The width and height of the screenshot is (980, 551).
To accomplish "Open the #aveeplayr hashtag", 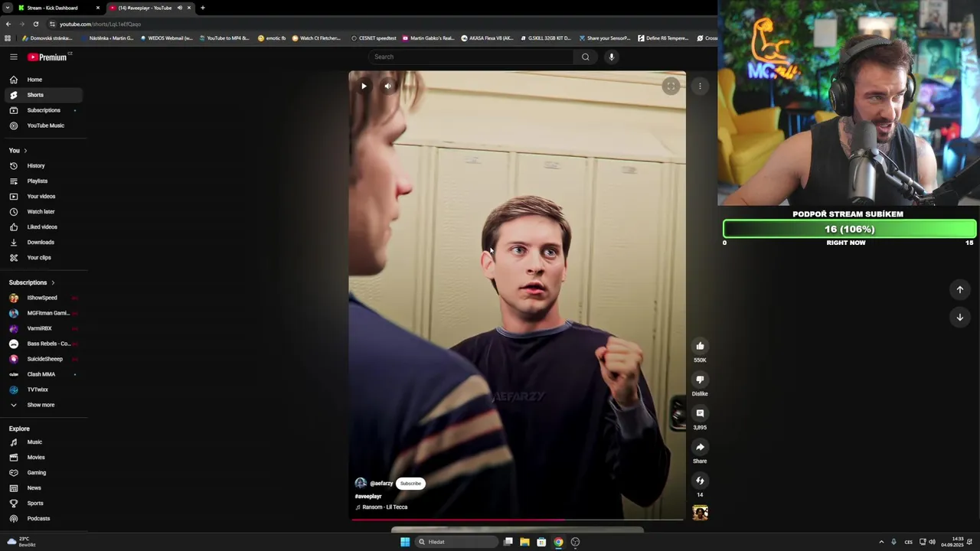I will coord(368,496).
